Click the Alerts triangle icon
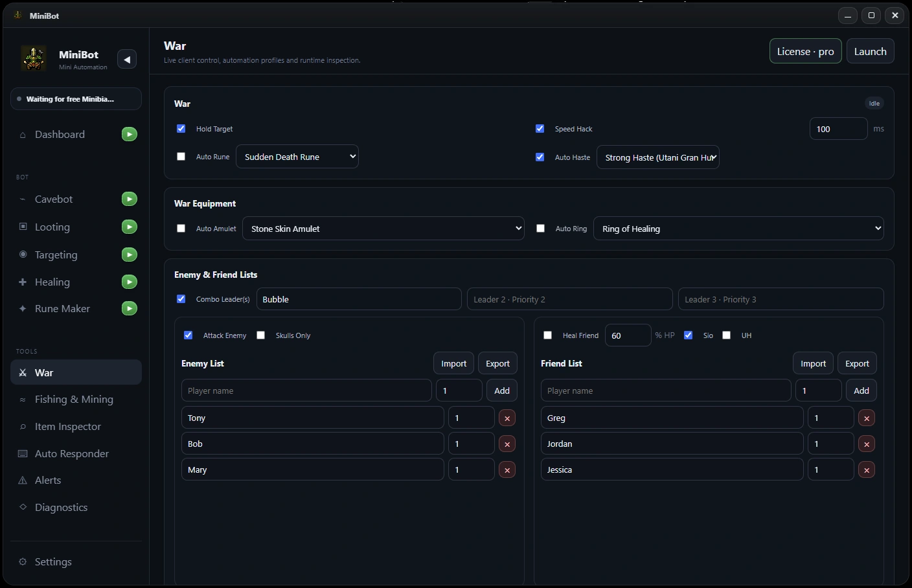Screen dimensions: 912x588 click(x=23, y=480)
